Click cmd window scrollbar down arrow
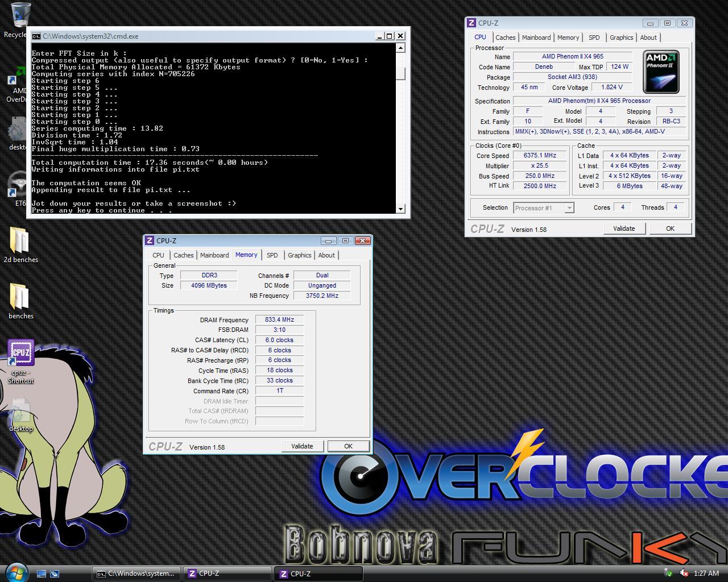 pyautogui.click(x=400, y=209)
